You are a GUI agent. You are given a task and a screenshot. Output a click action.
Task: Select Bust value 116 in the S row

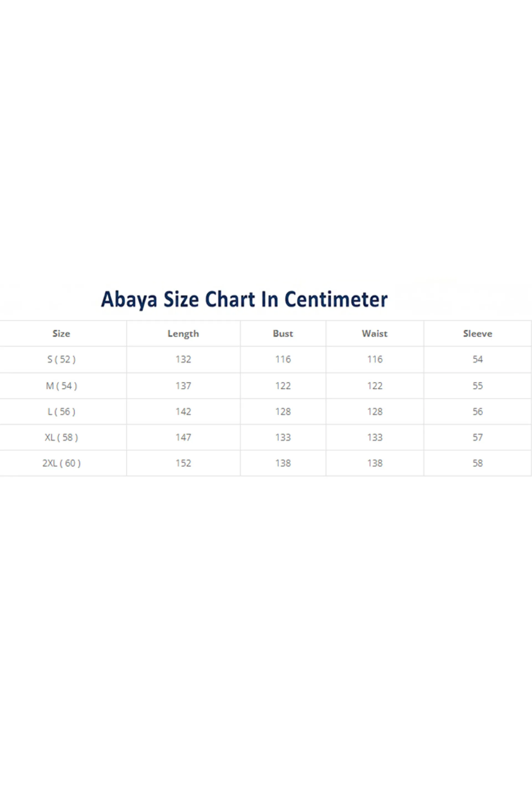coord(283,359)
